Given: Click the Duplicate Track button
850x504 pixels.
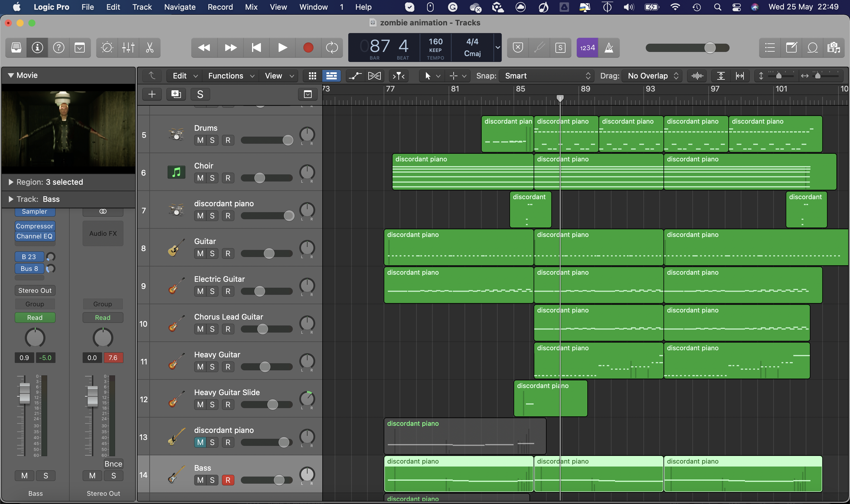Looking at the screenshot, I should click(x=176, y=94).
